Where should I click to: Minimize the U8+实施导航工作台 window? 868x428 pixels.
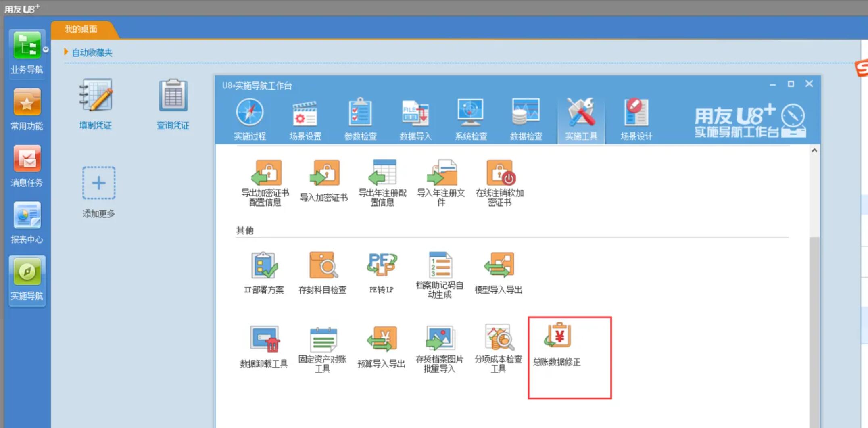[773, 84]
